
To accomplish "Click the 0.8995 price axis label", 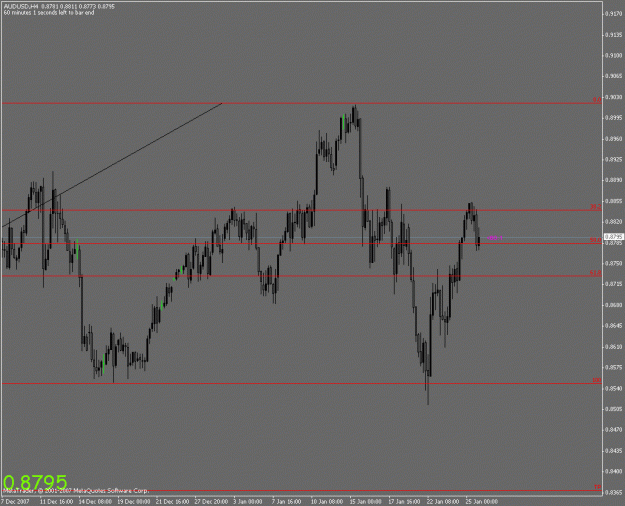I will click(614, 118).
